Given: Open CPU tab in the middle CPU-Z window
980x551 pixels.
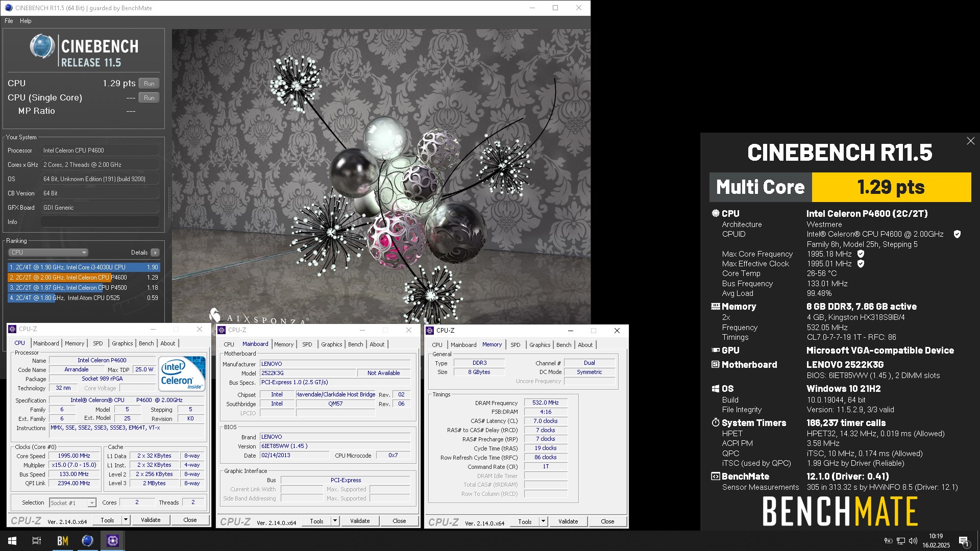Looking at the screenshot, I should [x=229, y=344].
